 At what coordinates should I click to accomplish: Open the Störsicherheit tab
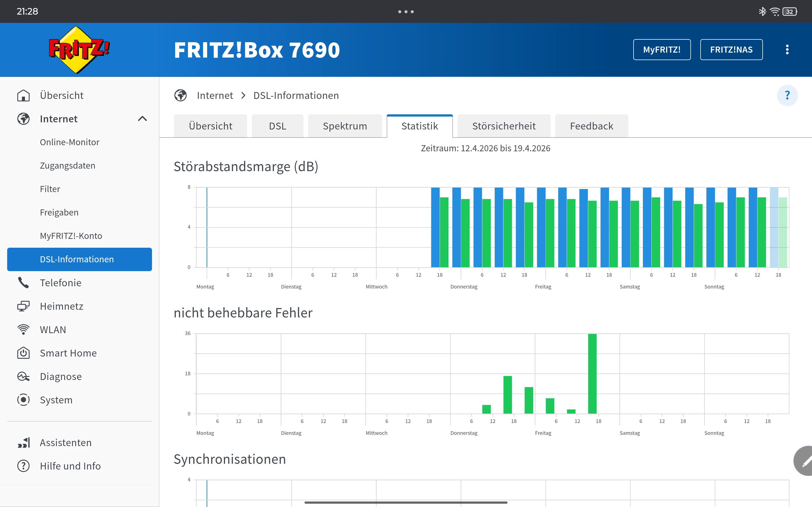504,126
